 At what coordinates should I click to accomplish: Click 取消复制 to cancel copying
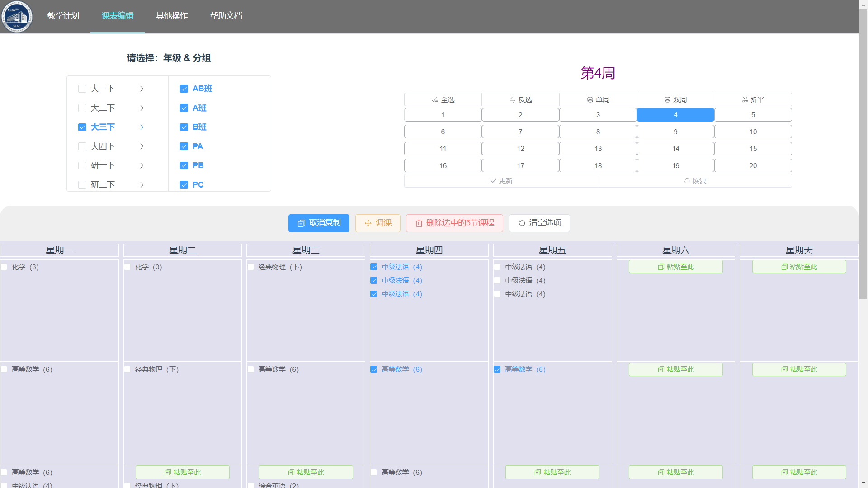(319, 223)
